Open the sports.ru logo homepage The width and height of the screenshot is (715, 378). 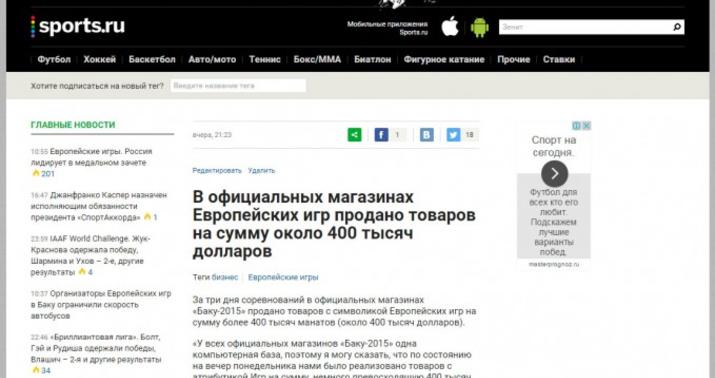click(x=78, y=26)
